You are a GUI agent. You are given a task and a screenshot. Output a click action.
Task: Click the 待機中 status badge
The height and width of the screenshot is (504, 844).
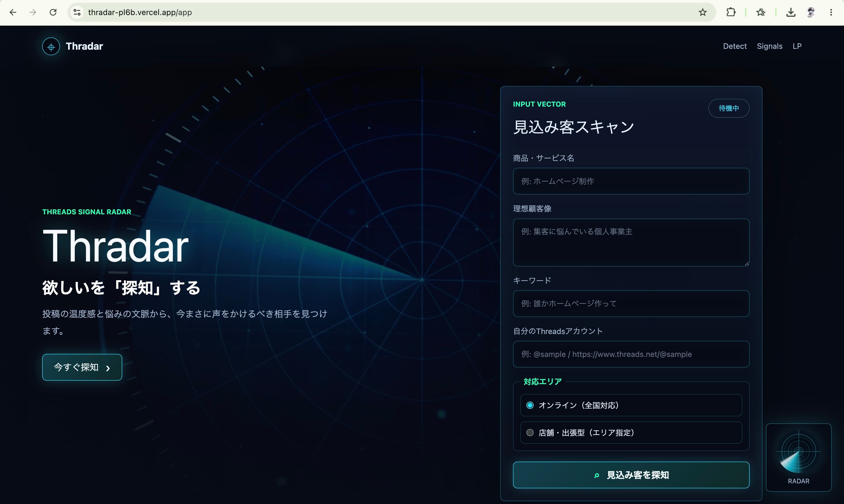tap(728, 108)
